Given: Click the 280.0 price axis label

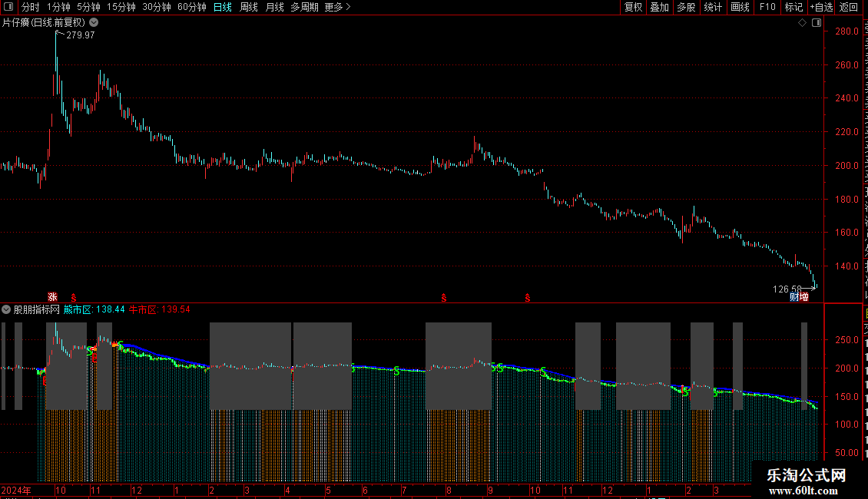Looking at the screenshot, I should pos(847,31).
